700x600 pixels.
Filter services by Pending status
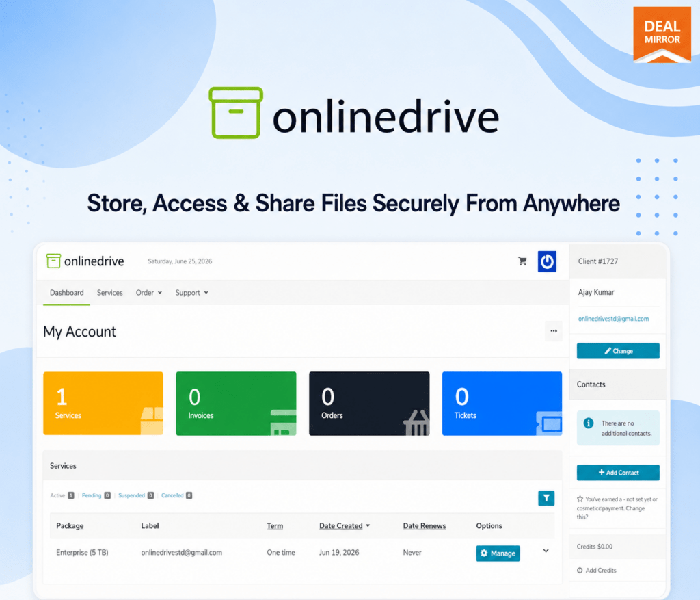click(x=96, y=495)
